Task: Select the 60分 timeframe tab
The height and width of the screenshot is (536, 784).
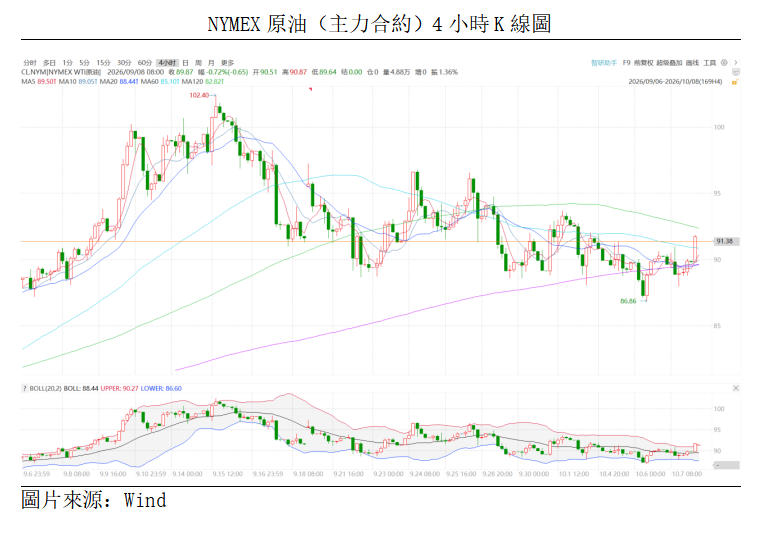Action: 144,62
